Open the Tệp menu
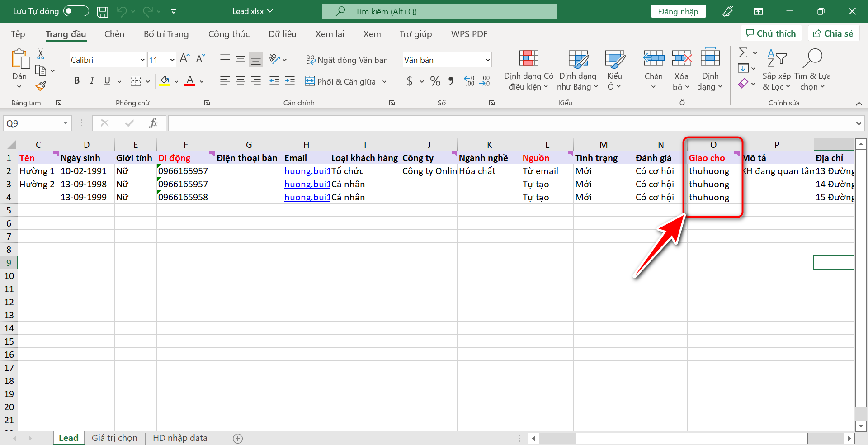The width and height of the screenshot is (868, 445). tap(18, 34)
